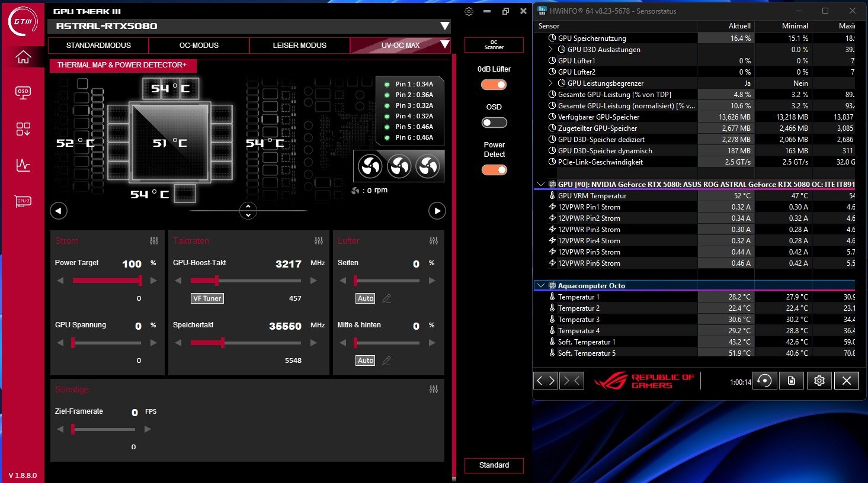Click HWiNFO expand columns arrows button
868x483 pixels.
point(546,381)
